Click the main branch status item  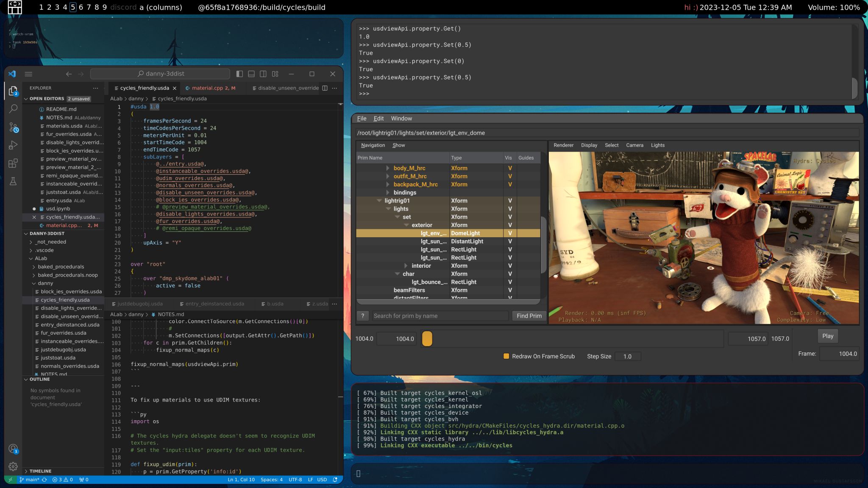coord(30,480)
